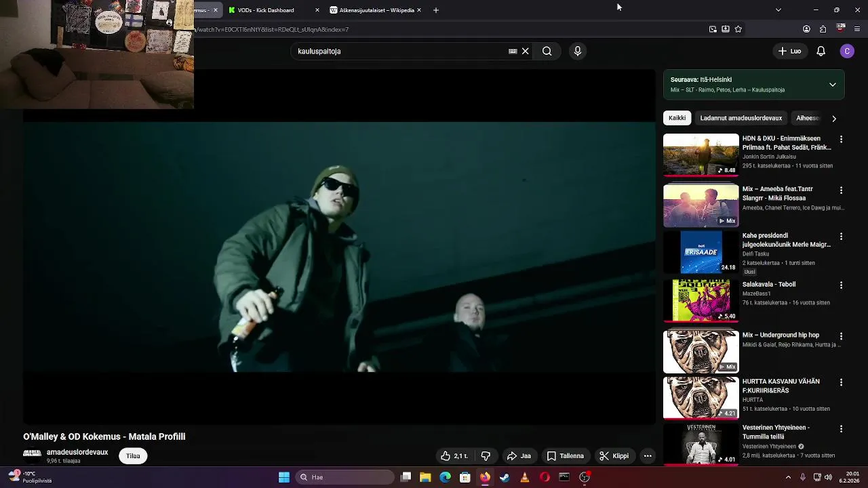The width and height of the screenshot is (868, 488).
Task: Bookmark page with star icon
Action: [x=738, y=29]
